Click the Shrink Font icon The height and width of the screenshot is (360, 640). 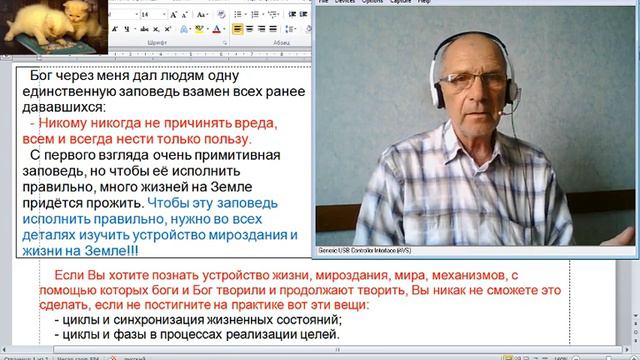184,15
